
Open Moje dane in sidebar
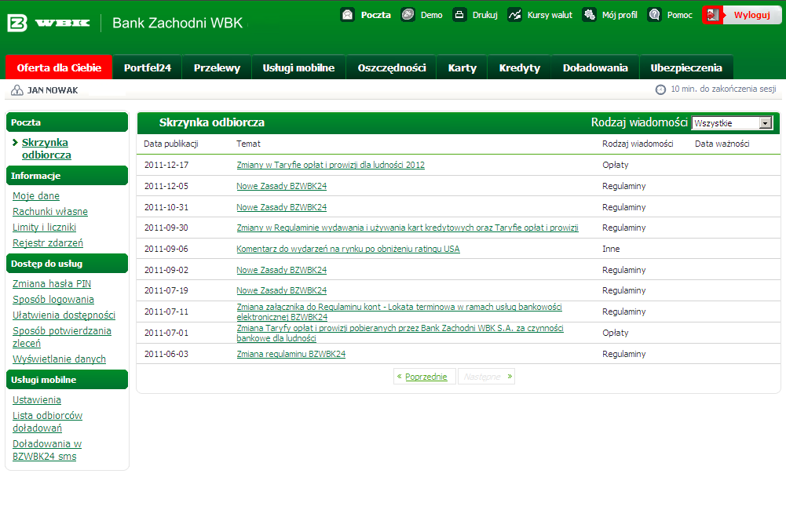(36, 196)
